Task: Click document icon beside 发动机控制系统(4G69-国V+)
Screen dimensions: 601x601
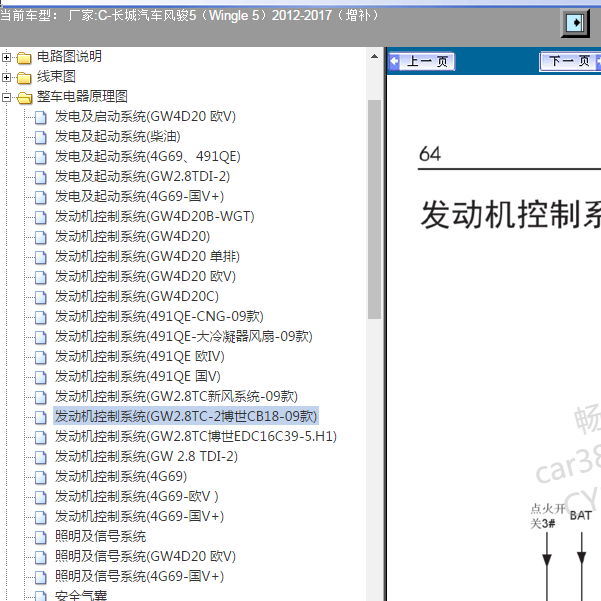Action: tap(41, 517)
